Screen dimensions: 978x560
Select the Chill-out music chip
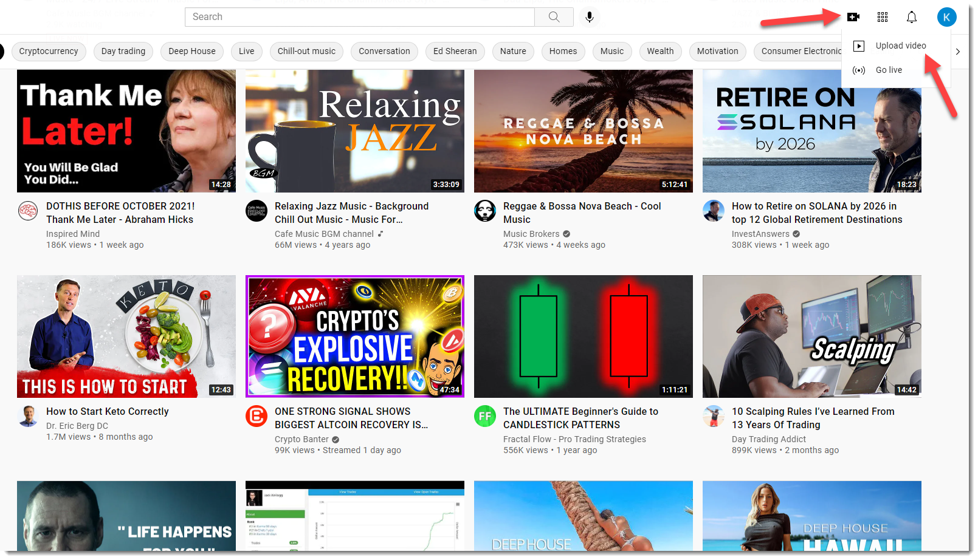click(x=306, y=51)
